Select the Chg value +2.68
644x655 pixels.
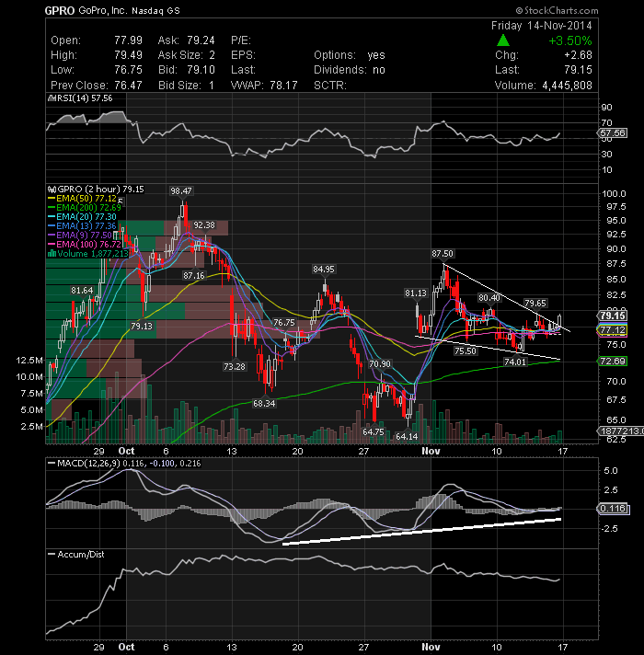click(x=578, y=55)
